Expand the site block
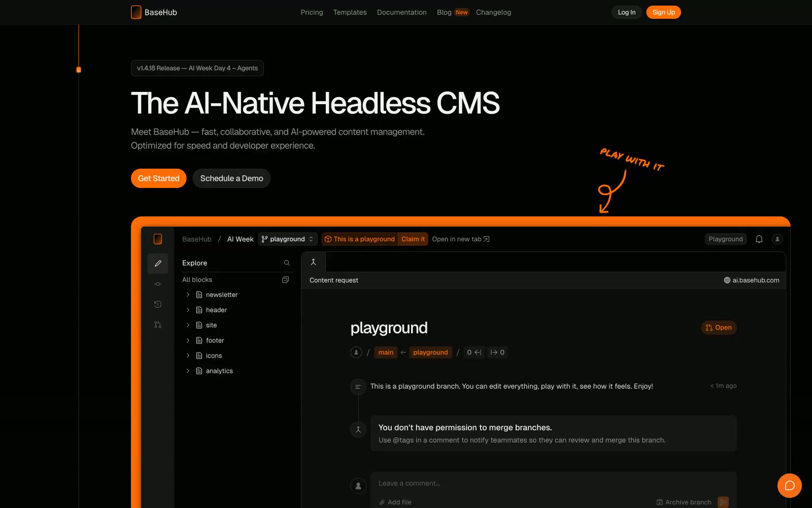Viewport: 812px width, 508px height. tap(188, 325)
